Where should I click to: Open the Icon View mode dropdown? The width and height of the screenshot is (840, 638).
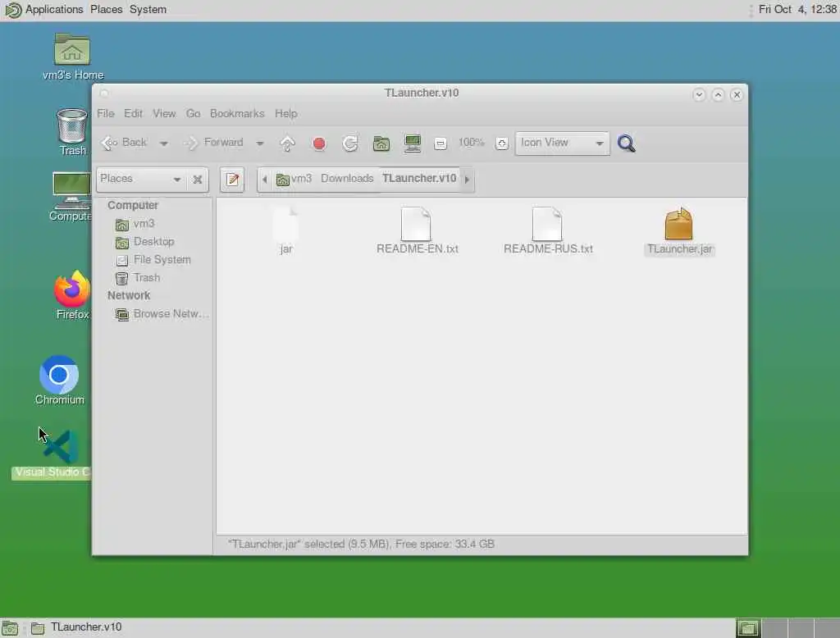[x=562, y=143]
